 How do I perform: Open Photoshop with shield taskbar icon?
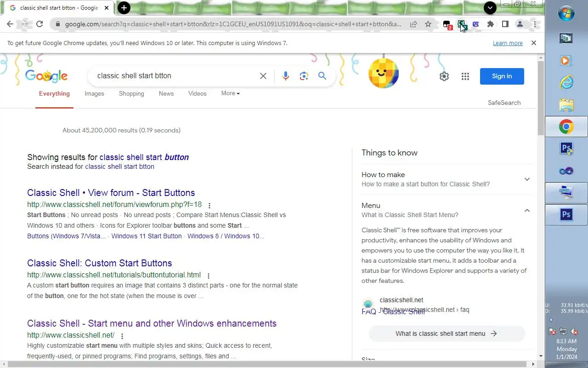tap(566, 149)
